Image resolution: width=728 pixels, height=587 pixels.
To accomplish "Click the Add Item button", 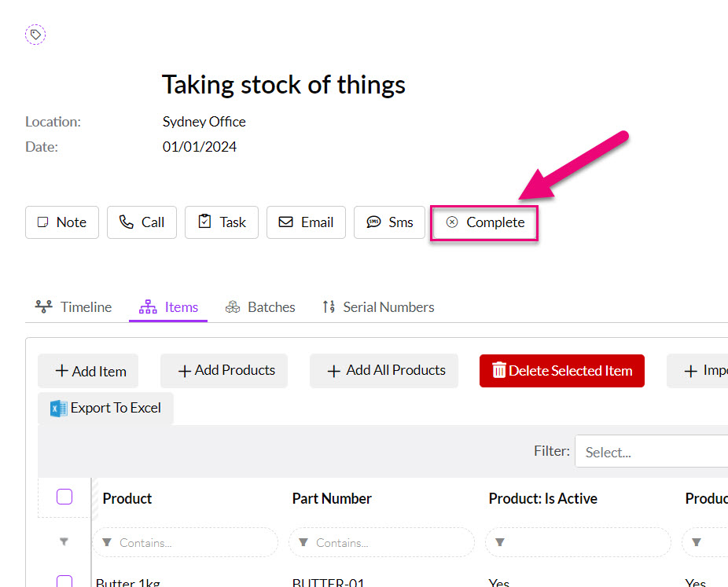I will [88, 371].
